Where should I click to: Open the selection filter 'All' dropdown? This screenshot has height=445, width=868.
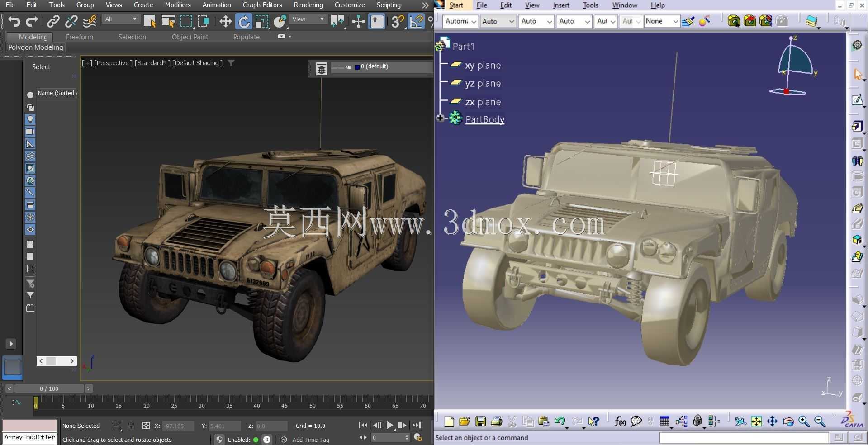(121, 19)
